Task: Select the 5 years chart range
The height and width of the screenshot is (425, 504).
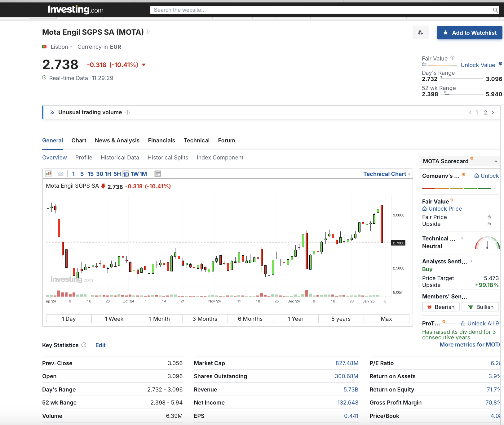Action: 341,319
